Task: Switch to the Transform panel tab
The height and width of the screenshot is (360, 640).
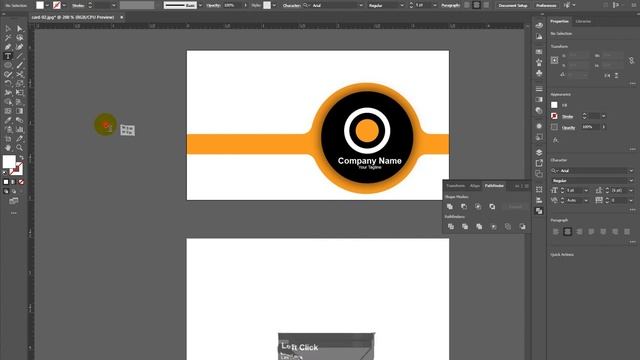Action: [455, 186]
